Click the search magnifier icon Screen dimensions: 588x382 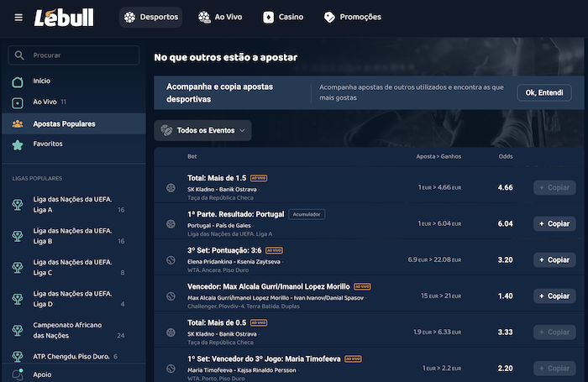click(19, 55)
